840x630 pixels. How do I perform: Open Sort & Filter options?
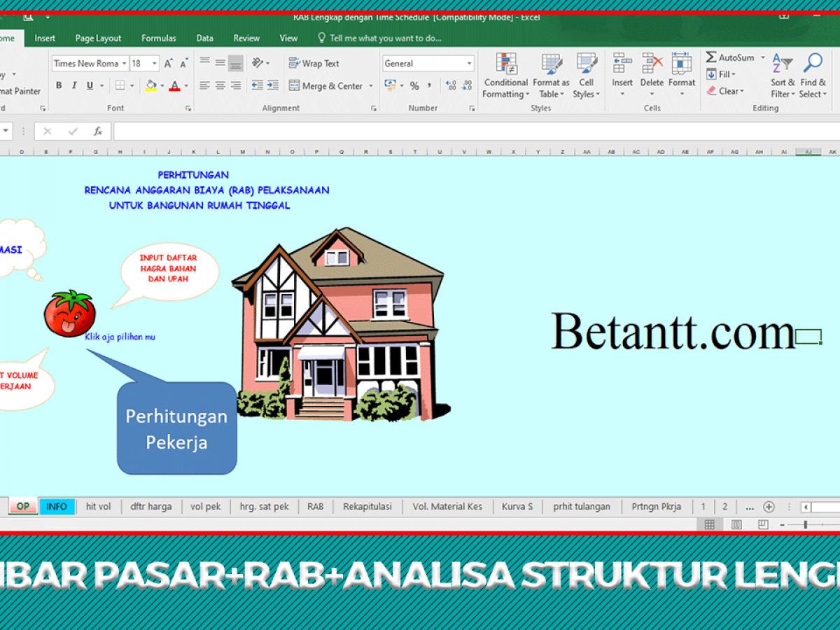click(782, 76)
